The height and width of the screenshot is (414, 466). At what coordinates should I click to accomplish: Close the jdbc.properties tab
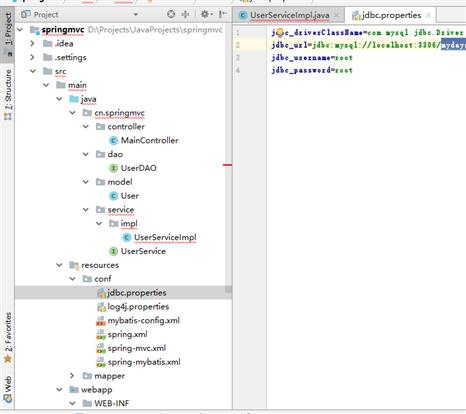point(428,15)
